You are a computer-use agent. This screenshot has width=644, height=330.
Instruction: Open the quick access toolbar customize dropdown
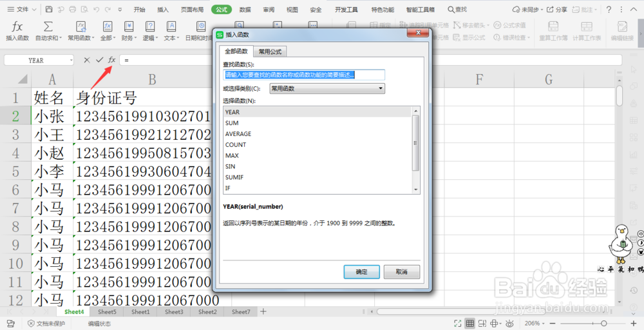coord(120,9)
